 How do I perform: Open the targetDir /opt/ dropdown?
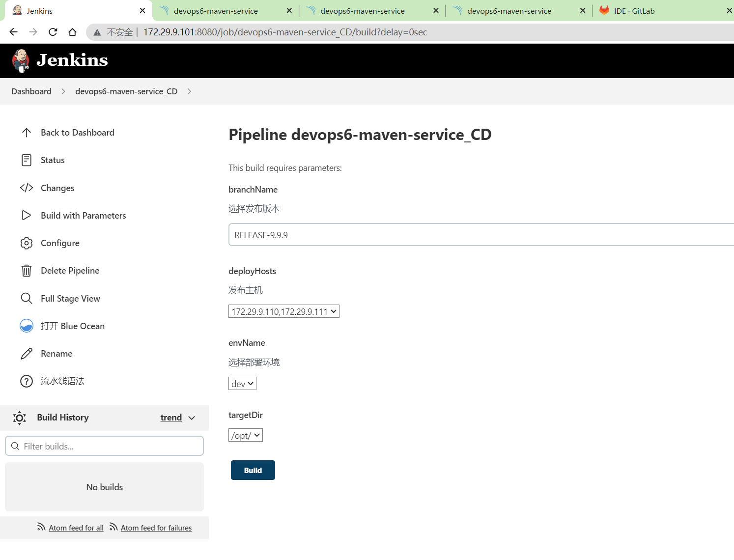tap(246, 435)
